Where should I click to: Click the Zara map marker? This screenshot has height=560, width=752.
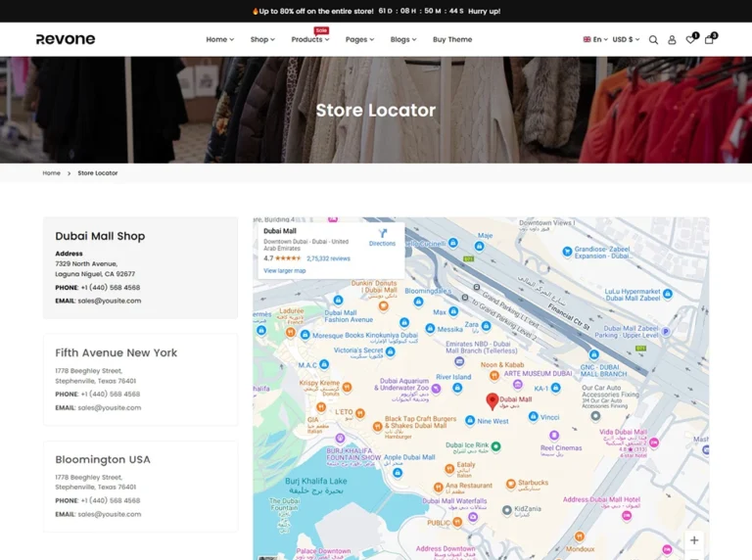pos(487,326)
